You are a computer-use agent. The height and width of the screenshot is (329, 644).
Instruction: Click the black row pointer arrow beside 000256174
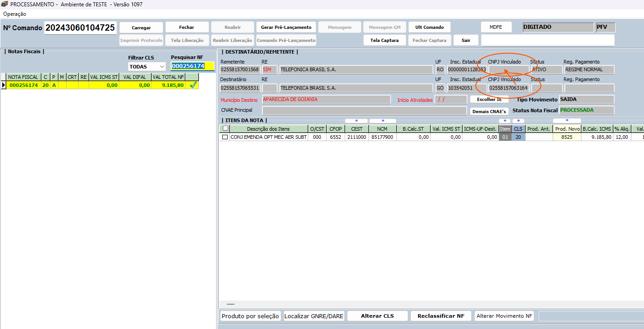pos(4,85)
